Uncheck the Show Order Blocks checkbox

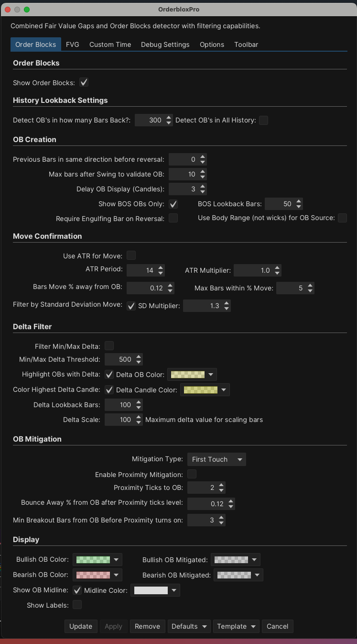pyautogui.click(x=84, y=82)
